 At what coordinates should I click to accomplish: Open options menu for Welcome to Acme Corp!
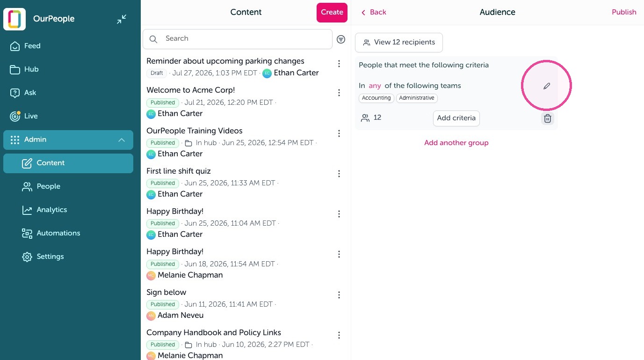tap(339, 93)
